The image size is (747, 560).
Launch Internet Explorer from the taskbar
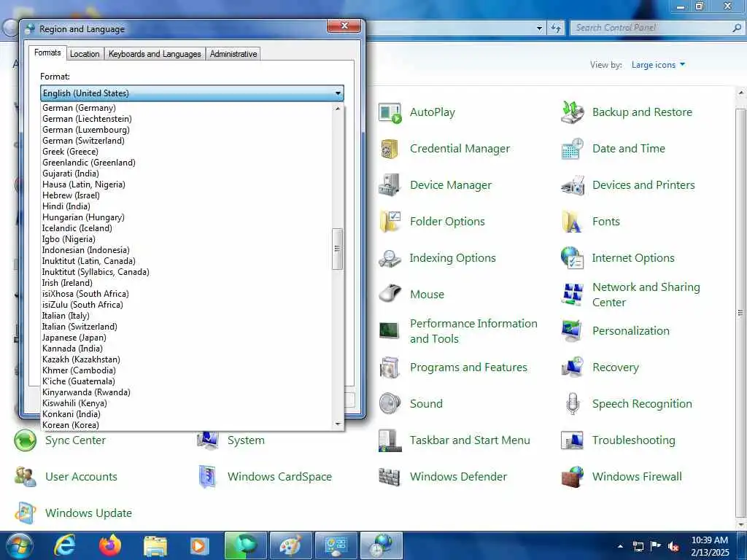pos(64,545)
